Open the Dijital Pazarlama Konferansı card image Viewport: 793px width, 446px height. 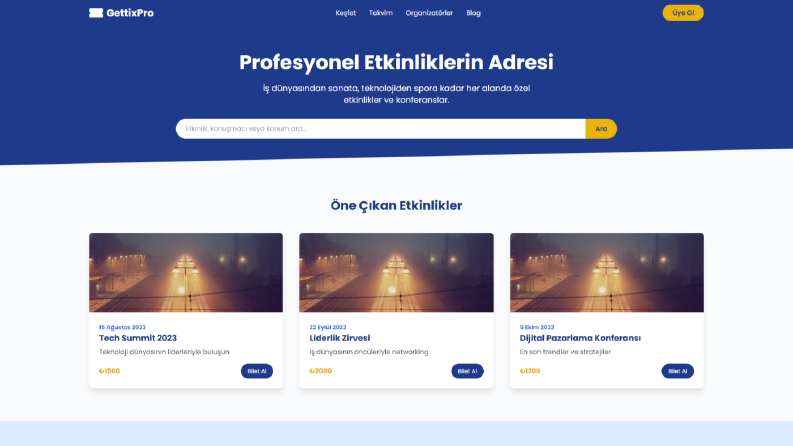[x=606, y=273]
